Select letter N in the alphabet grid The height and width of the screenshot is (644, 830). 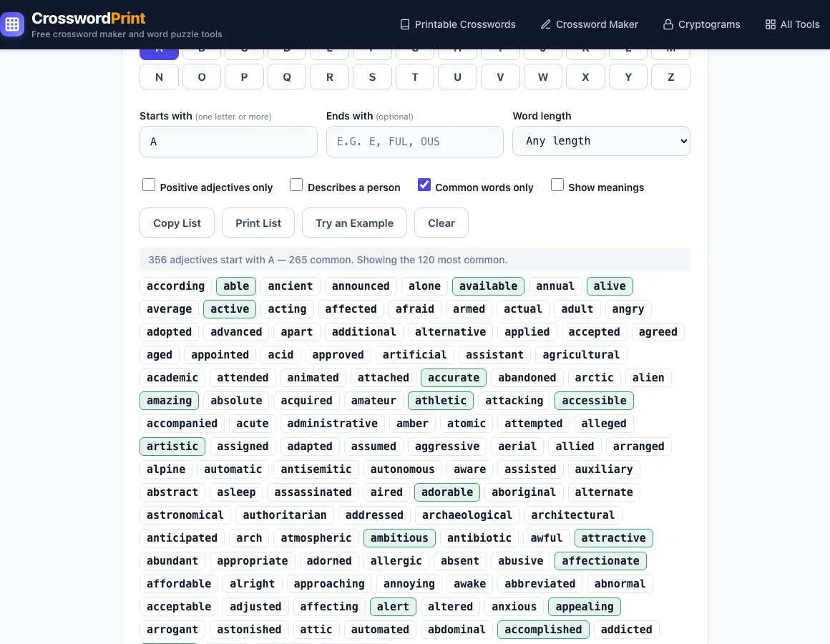(160, 77)
